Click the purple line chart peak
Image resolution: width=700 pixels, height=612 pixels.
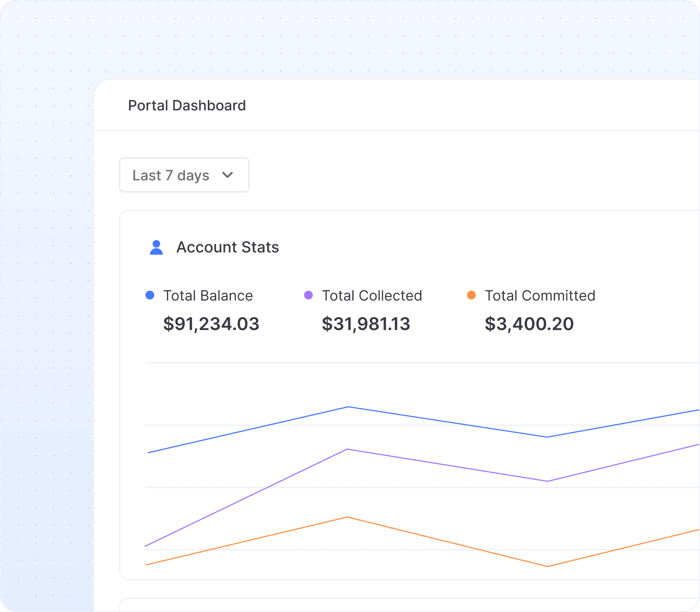tap(347, 449)
